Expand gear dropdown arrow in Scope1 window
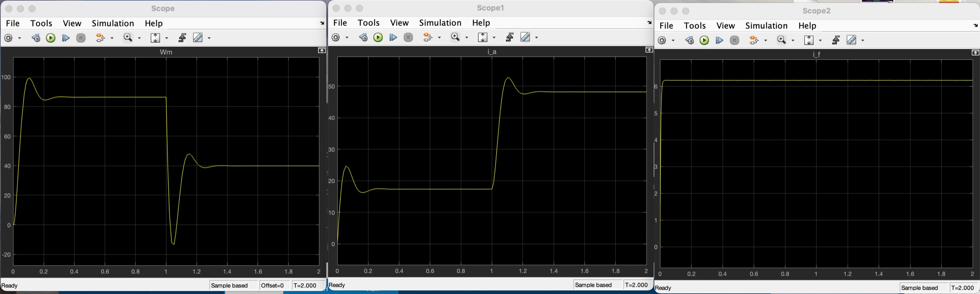The height and width of the screenshot is (294, 980). 347,38
